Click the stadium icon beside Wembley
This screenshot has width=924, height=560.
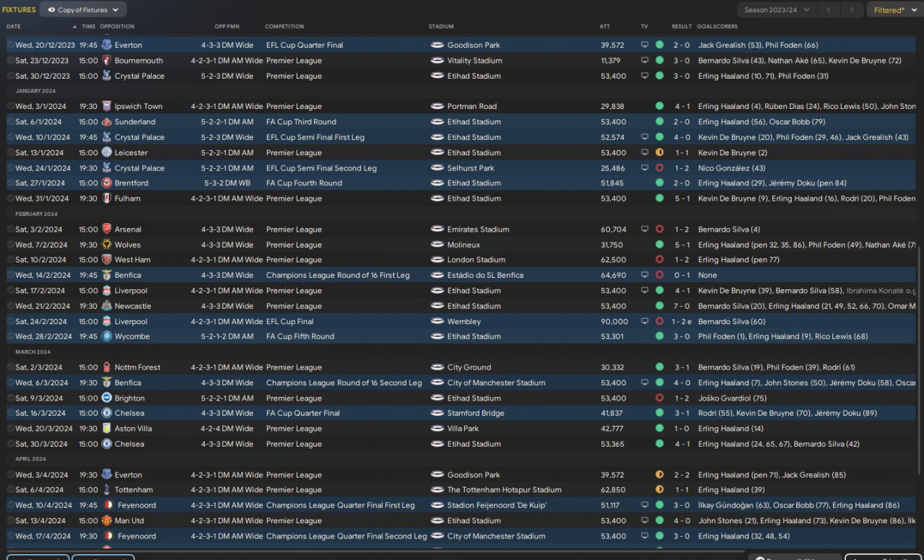point(437,322)
